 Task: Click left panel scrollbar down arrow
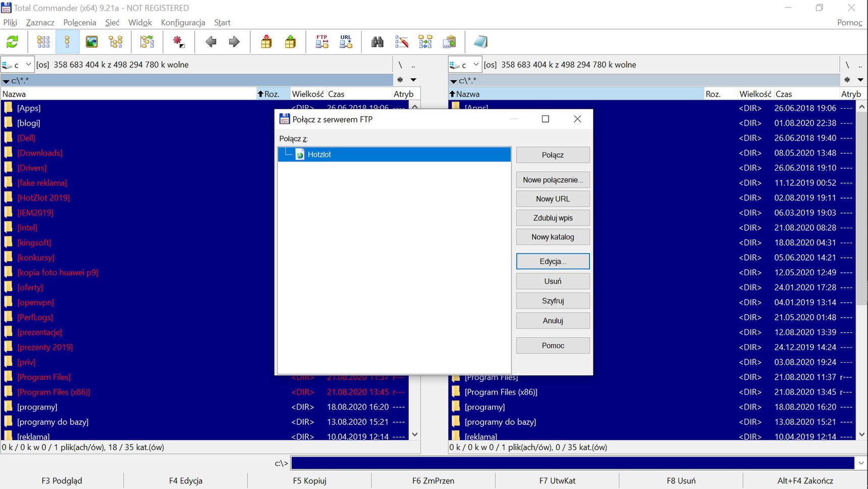point(415,434)
